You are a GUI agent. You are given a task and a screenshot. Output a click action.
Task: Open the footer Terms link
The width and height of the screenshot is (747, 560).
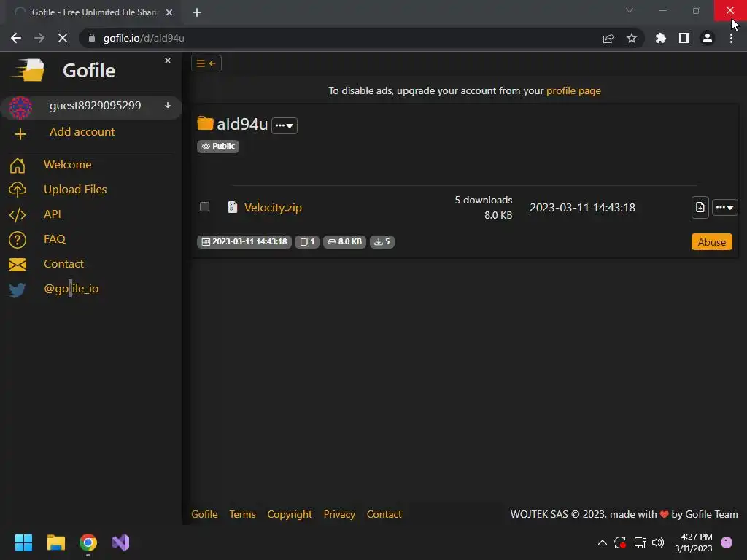[x=242, y=514]
